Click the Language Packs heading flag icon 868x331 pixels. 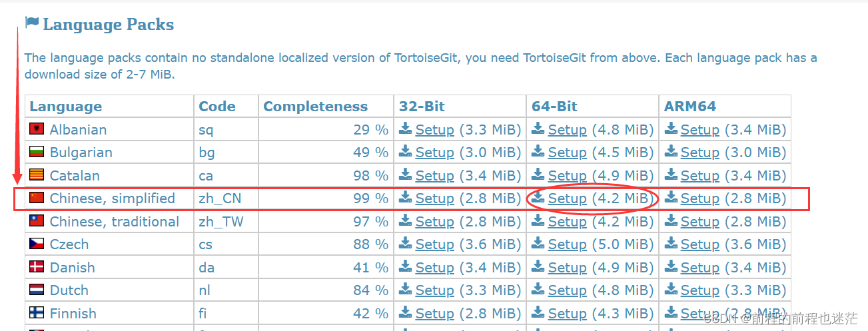32,23
